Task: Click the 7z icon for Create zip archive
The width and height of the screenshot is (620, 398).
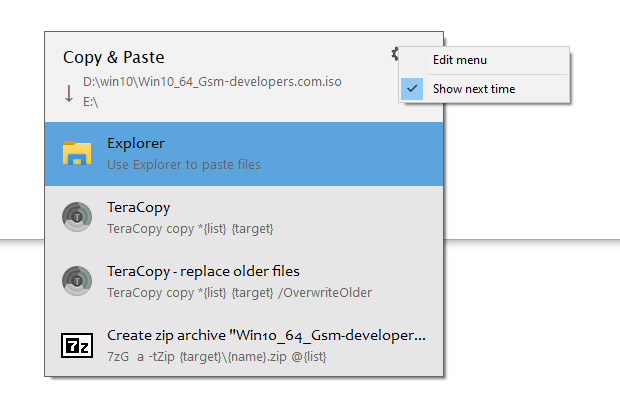Action: pos(77,345)
